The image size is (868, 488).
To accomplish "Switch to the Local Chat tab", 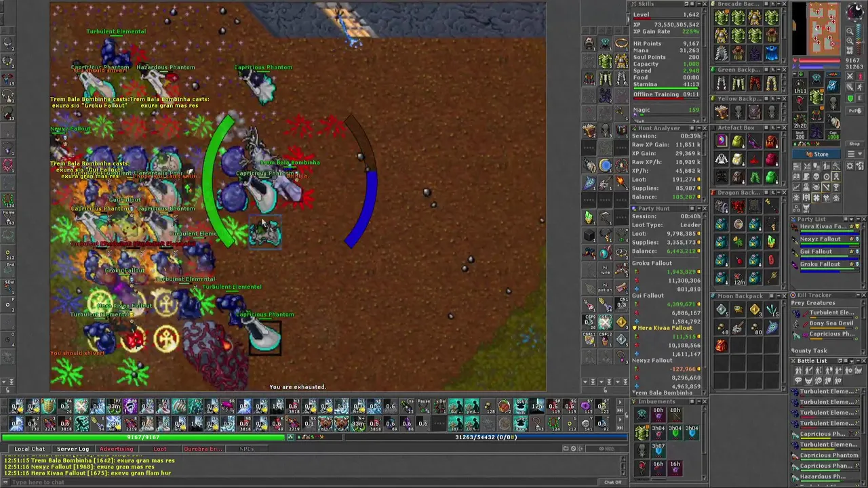I will [x=30, y=449].
